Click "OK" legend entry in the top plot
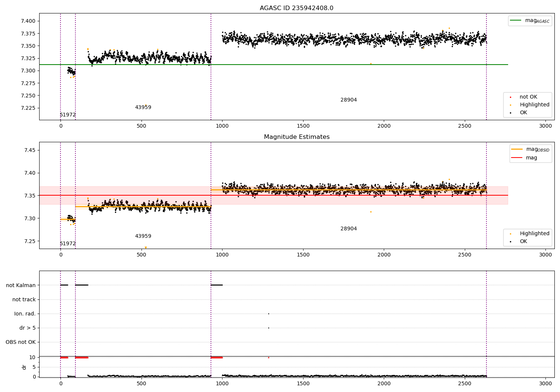The width and height of the screenshot is (560, 392). pyautogui.click(x=523, y=113)
